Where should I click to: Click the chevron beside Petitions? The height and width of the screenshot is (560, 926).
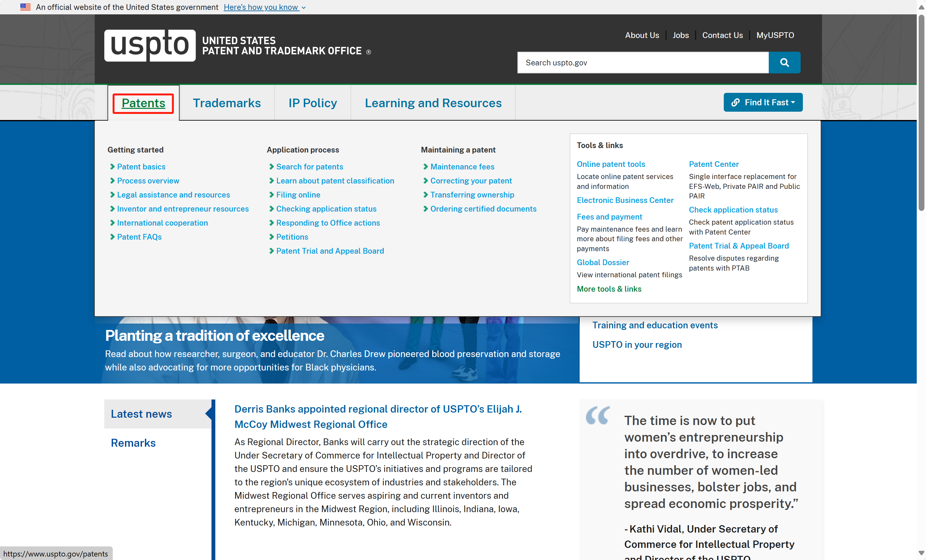[271, 237]
